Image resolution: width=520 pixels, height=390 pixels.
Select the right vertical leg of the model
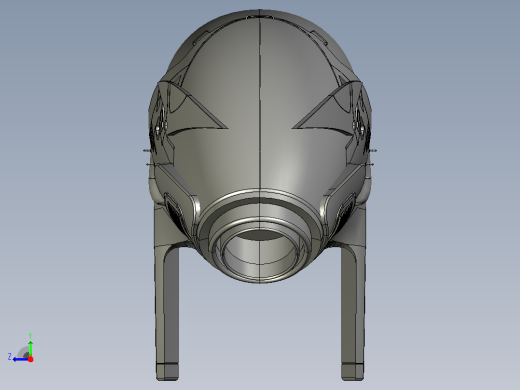click(x=353, y=312)
